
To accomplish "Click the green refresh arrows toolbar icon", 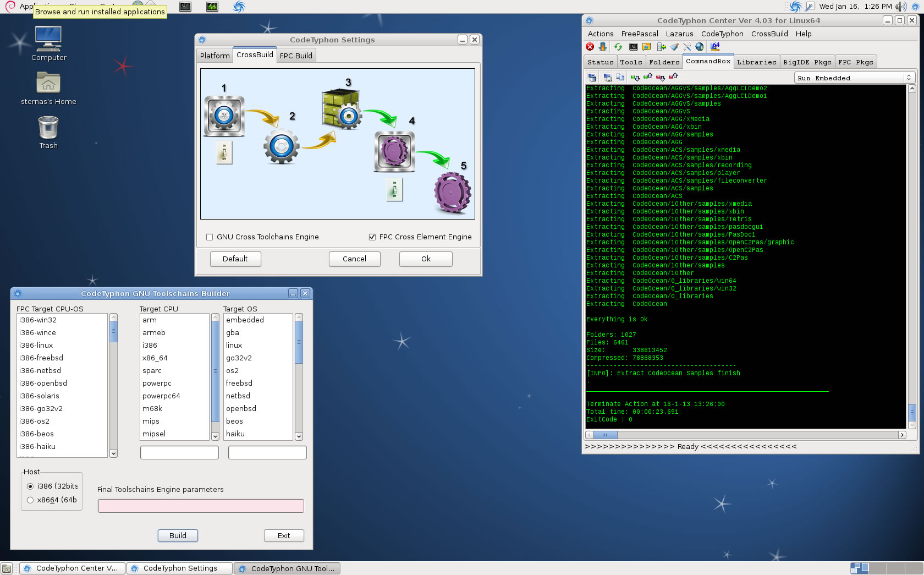I will click(x=618, y=47).
